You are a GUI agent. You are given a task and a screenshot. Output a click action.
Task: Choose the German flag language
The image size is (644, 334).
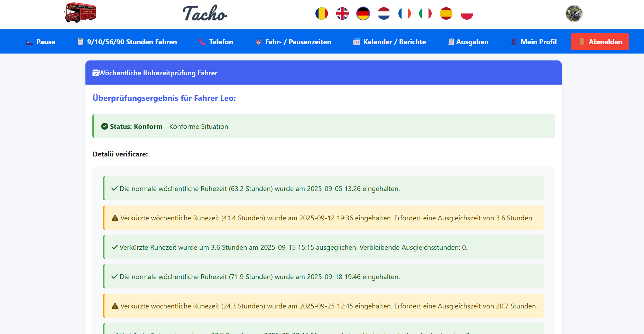click(x=363, y=14)
